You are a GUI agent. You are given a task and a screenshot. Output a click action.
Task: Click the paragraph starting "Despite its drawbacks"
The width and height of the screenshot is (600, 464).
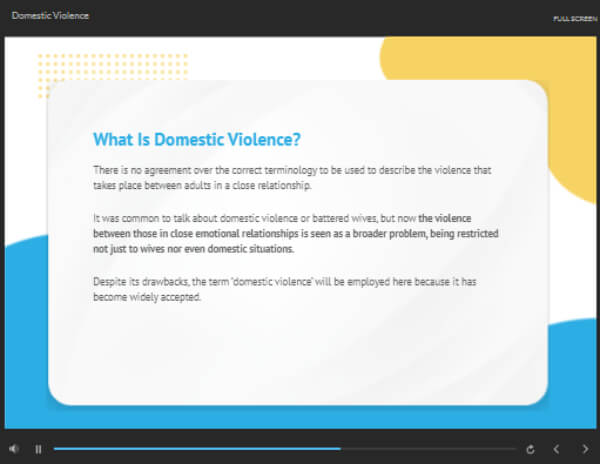(x=290, y=290)
